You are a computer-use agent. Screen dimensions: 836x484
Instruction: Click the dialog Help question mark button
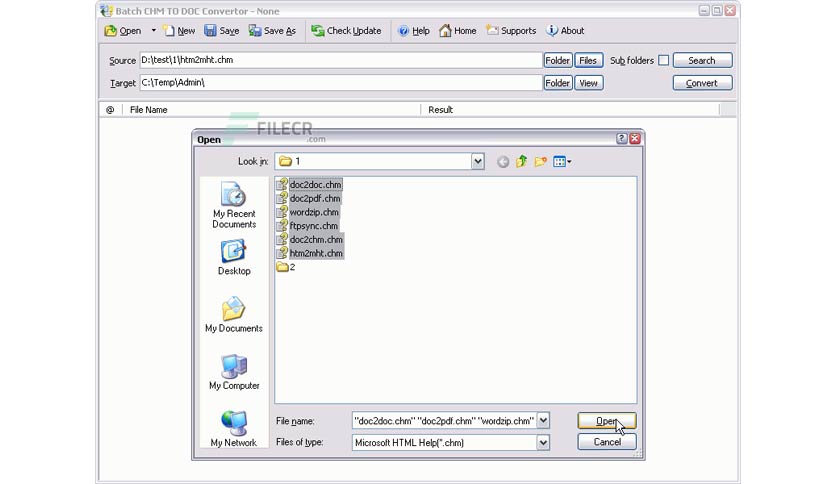click(x=621, y=139)
